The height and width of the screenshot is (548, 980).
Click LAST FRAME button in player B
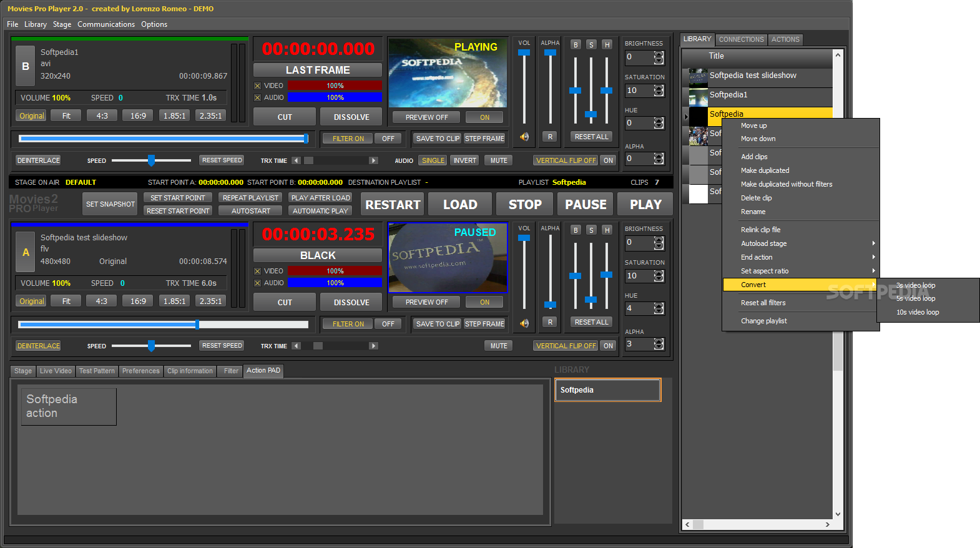(x=318, y=70)
